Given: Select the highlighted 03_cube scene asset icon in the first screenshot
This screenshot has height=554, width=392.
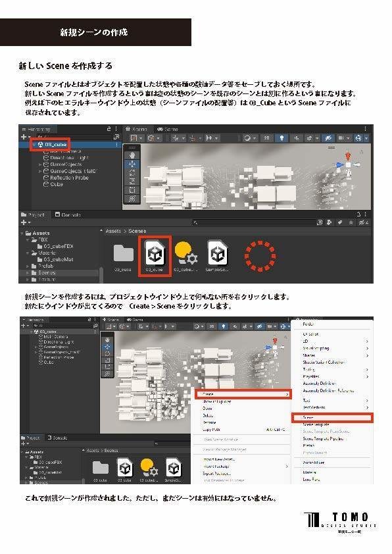Looking at the screenshot, I should (155, 254).
